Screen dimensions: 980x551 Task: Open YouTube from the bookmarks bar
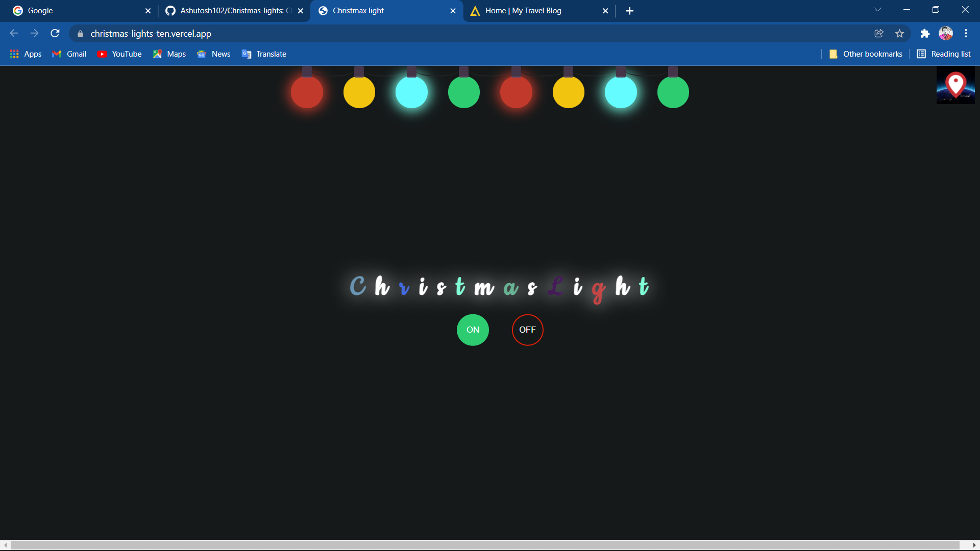(119, 54)
